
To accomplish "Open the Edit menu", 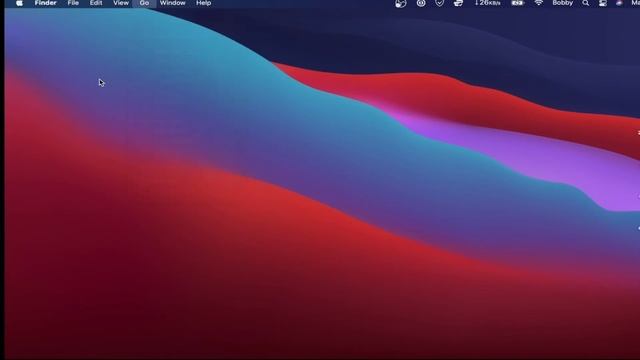I will coord(96,3).
